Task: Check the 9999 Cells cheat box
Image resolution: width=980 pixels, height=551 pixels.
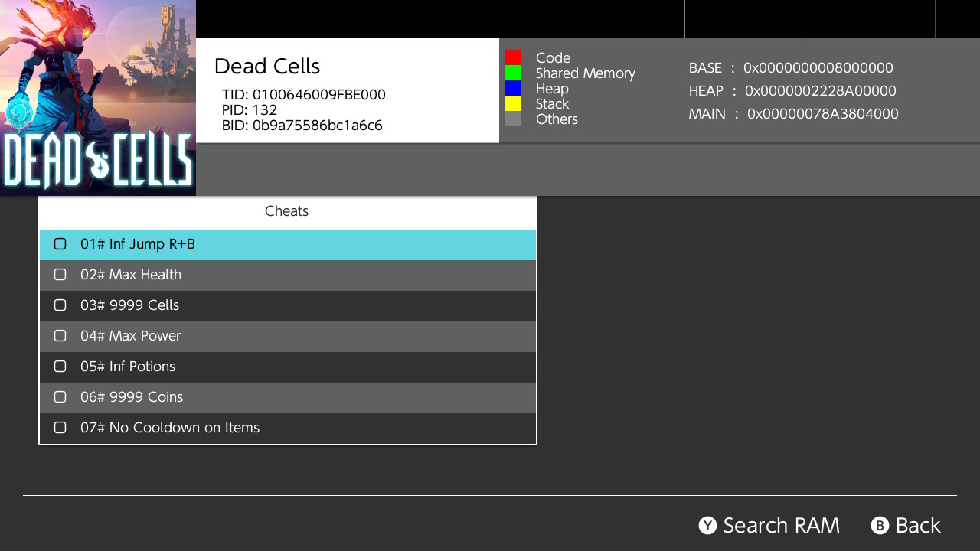Action: tap(60, 305)
